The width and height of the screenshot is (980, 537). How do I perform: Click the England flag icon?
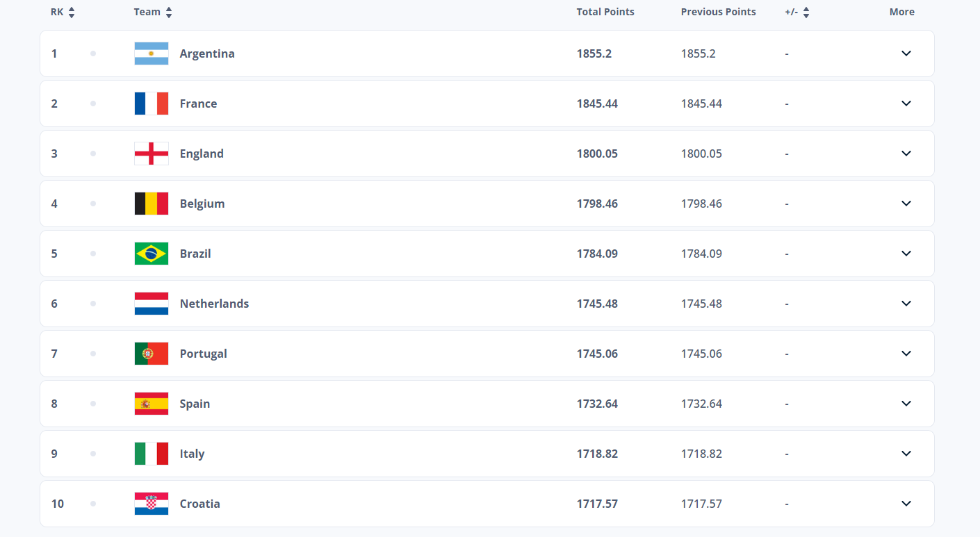[x=151, y=154]
